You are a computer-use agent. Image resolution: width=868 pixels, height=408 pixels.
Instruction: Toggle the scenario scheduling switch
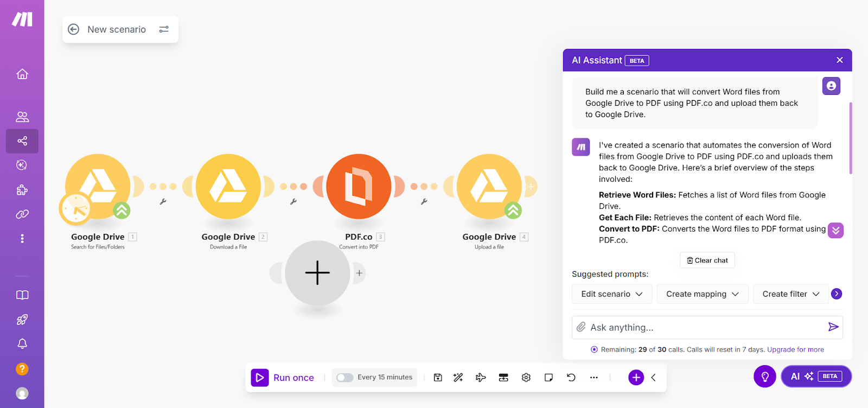point(344,378)
